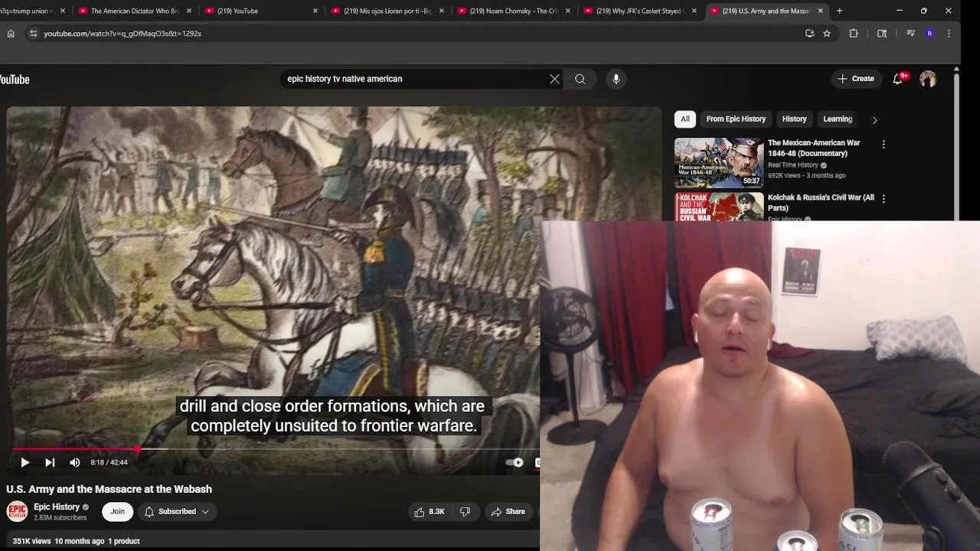Viewport: 980px width, 551px height.
Task: Skip to next video in player
Action: (x=50, y=462)
